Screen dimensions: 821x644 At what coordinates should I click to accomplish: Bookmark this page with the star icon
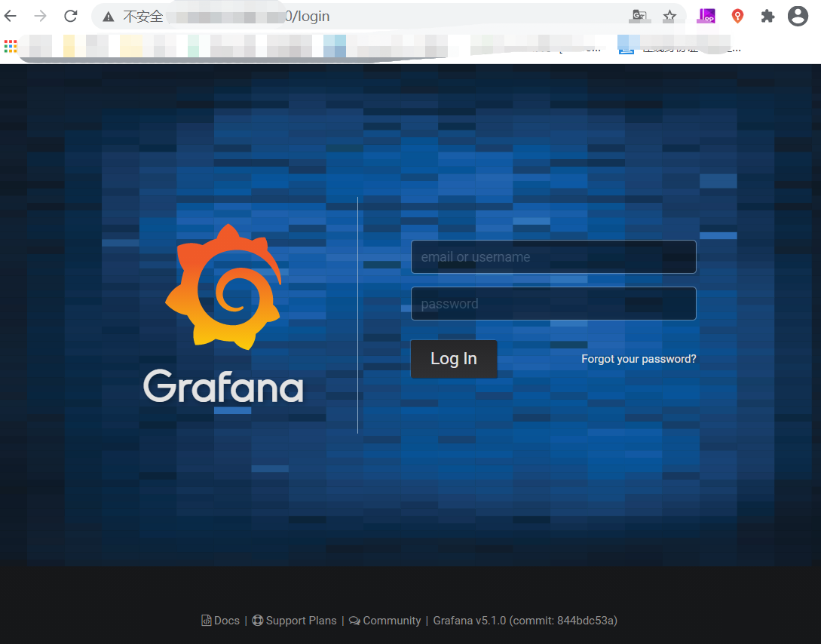tap(669, 17)
